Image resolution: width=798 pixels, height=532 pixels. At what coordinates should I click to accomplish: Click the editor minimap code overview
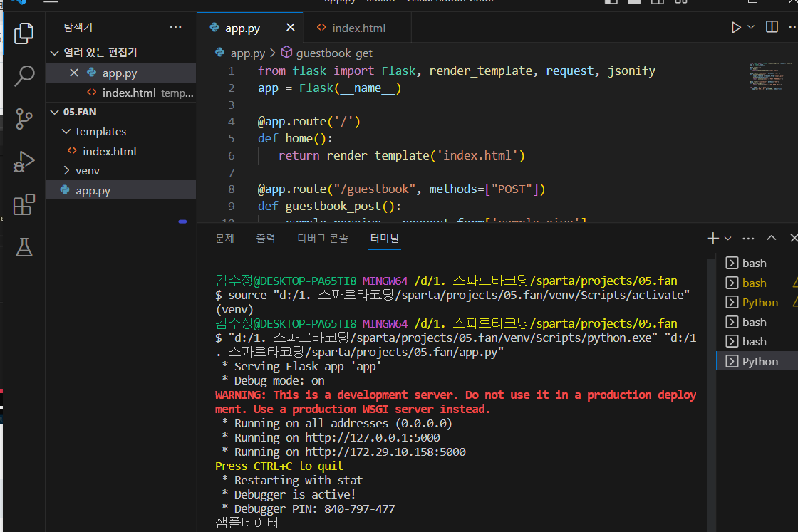point(770,76)
